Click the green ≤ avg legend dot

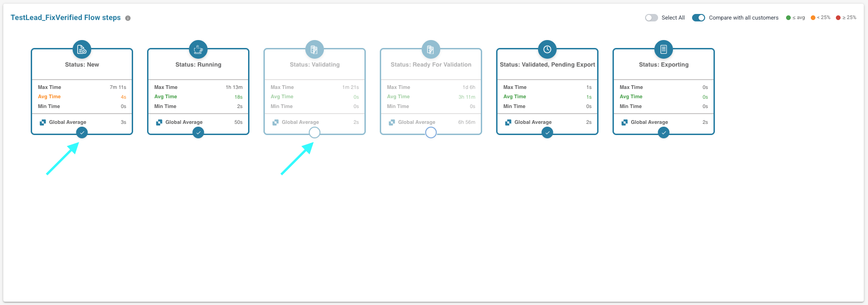pyautogui.click(x=788, y=18)
